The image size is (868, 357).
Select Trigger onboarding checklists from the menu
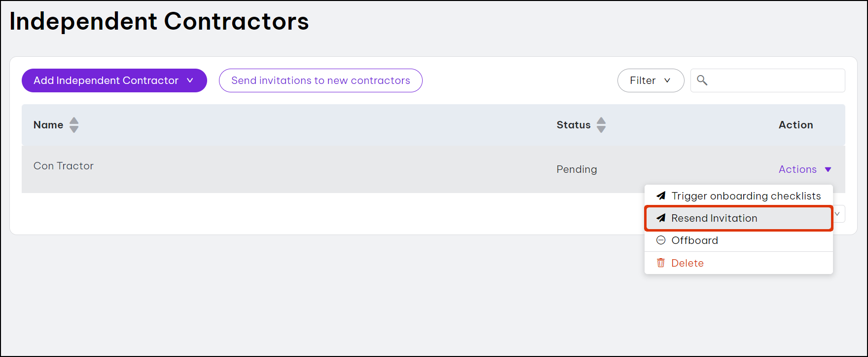(746, 196)
